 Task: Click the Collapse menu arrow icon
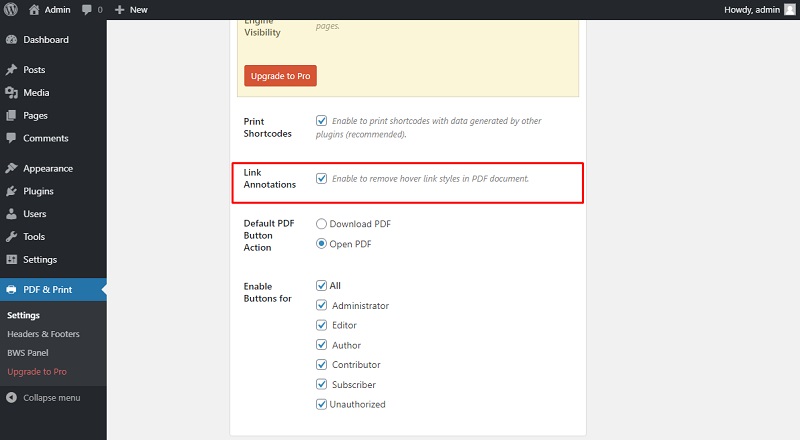(11, 398)
